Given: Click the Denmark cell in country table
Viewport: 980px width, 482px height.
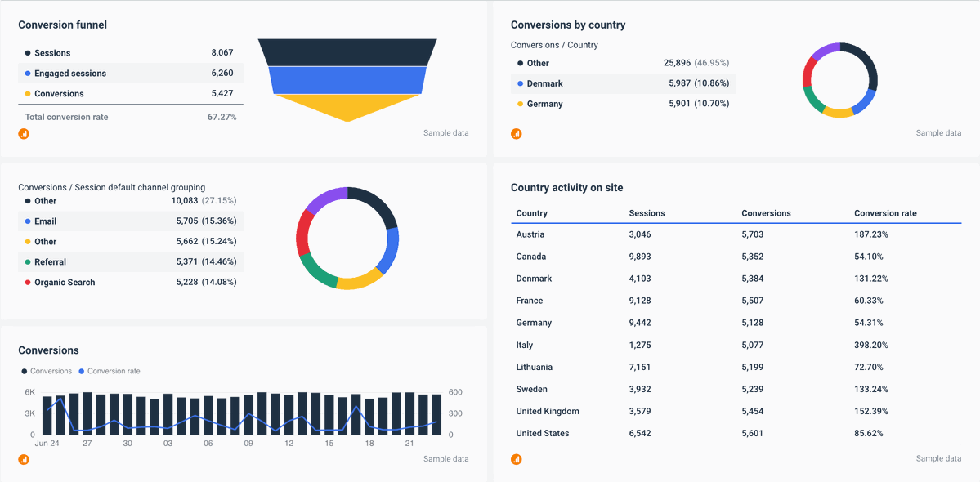Looking at the screenshot, I should (534, 279).
